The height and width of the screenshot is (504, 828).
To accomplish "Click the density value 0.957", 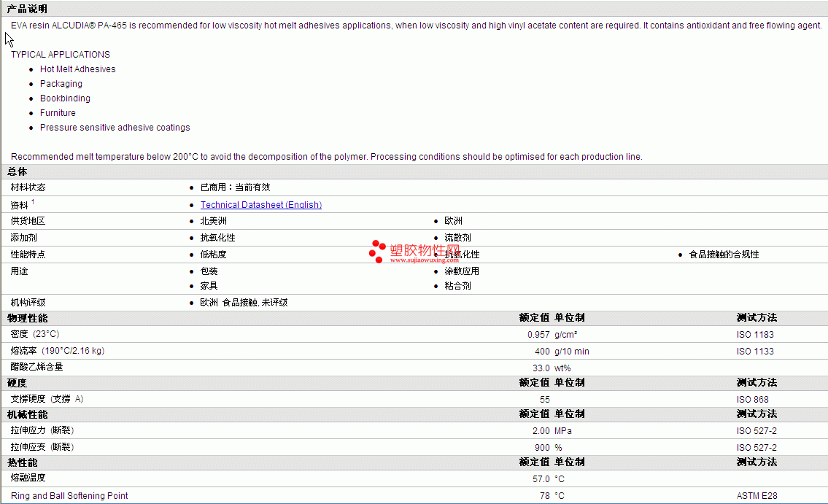I will click(x=538, y=335).
